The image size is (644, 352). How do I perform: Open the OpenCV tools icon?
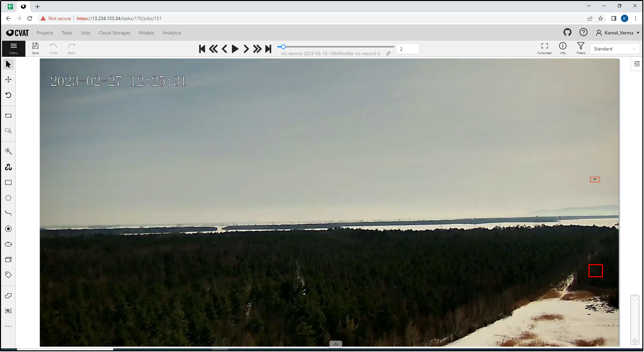pyautogui.click(x=8, y=167)
